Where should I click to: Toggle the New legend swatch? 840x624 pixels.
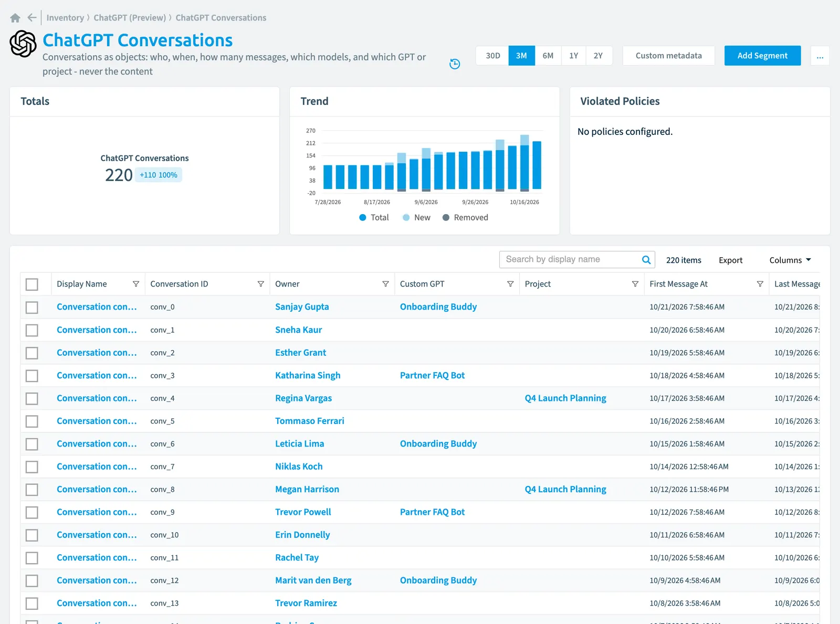406,218
